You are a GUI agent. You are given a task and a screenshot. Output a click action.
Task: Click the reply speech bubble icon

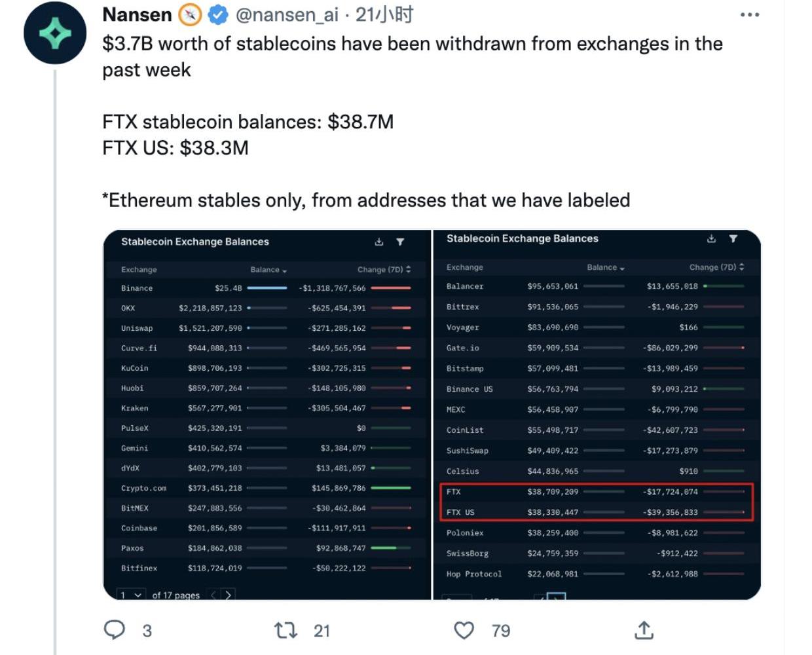pyautogui.click(x=115, y=630)
